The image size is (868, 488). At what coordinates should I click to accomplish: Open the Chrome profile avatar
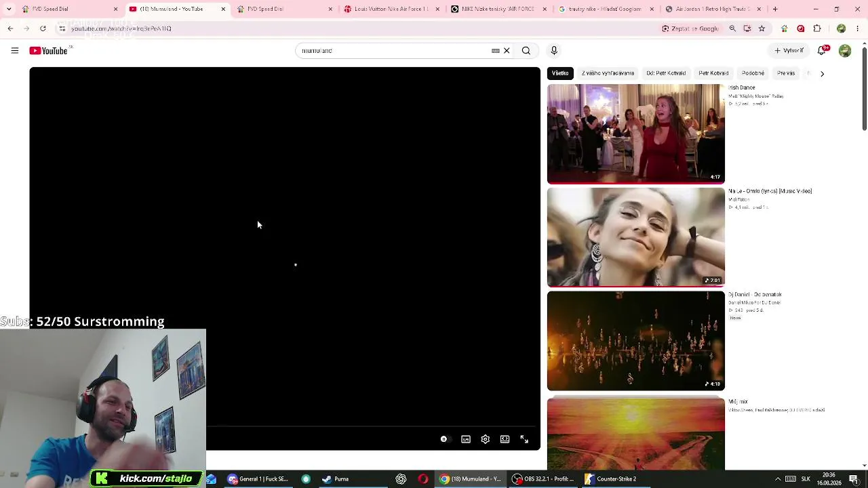842,28
